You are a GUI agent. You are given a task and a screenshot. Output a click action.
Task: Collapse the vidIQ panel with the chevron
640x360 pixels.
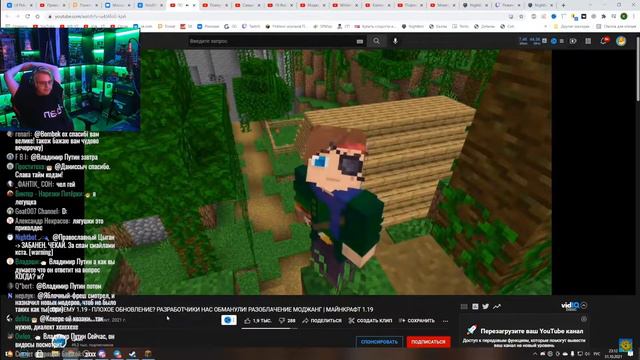click(x=584, y=305)
